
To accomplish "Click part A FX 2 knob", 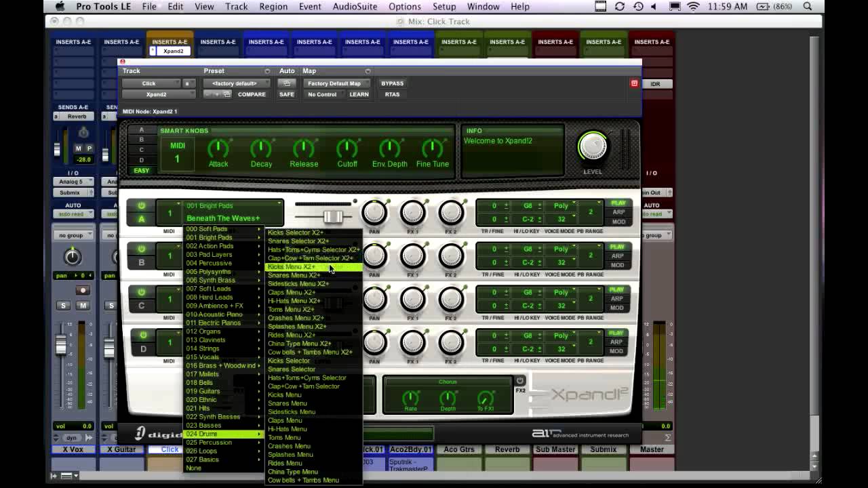I will click(451, 213).
